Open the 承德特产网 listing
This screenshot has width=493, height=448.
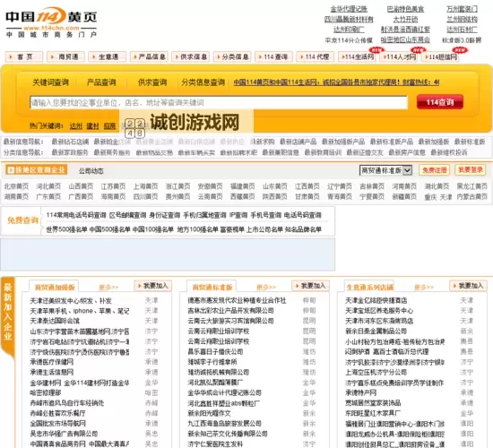tap(361, 392)
